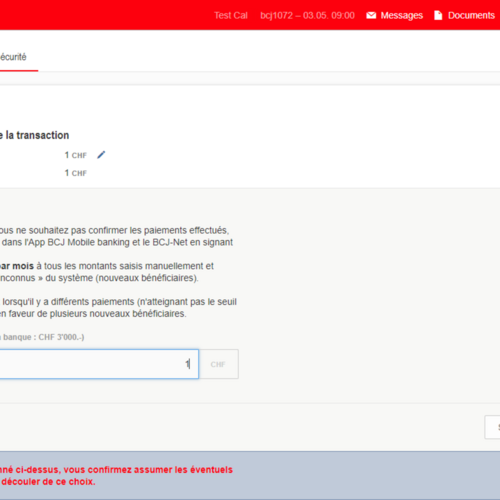Screen dimensions: 500x500
Task: Edit the 1 CHF limit with the pencil icon
Action: point(101,155)
